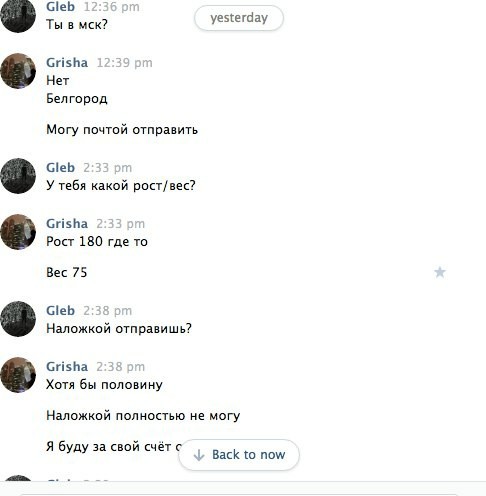The image size is (486, 496).
Task: Select the message "Белгород"
Action: pos(77,99)
